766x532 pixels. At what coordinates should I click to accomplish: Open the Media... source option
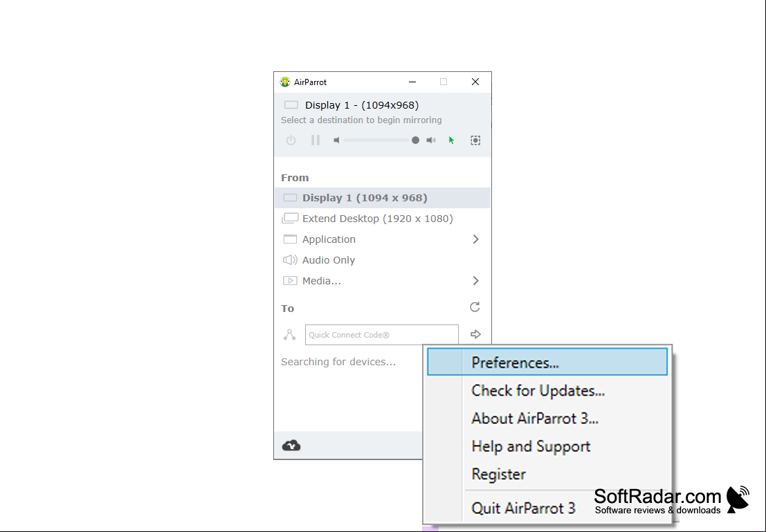383,281
